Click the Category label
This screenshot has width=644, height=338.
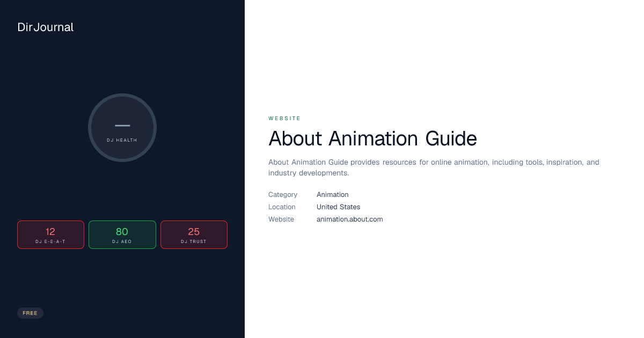click(283, 195)
